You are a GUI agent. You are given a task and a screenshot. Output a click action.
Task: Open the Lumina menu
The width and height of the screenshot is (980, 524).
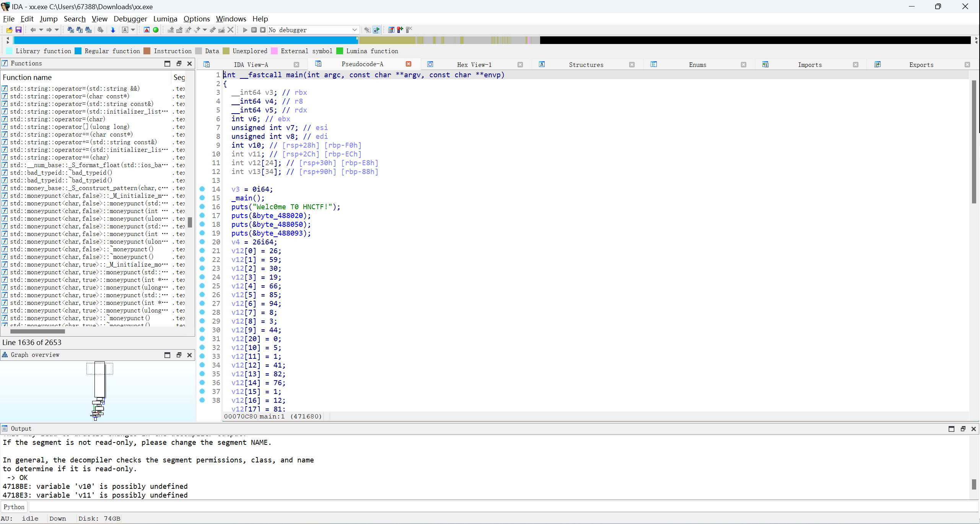point(165,19)
